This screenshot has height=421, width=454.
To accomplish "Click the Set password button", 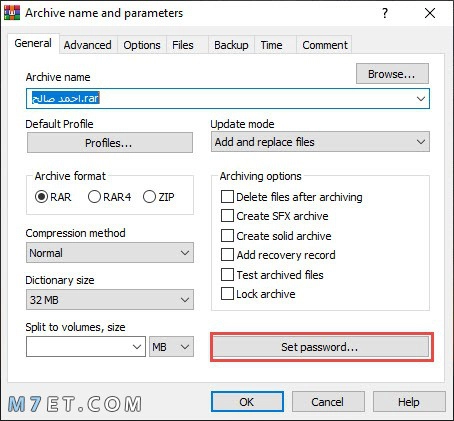I will 321,347.
